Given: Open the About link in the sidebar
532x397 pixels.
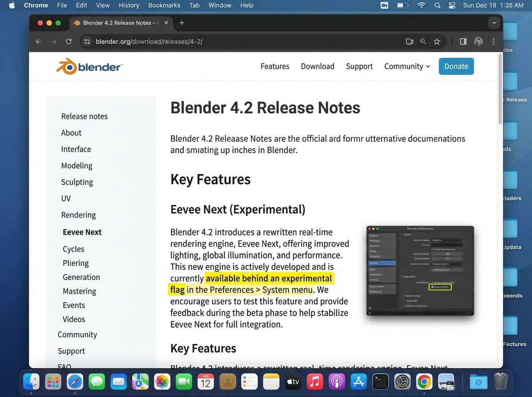Looking at the screenshot, I should pos(71,133).
